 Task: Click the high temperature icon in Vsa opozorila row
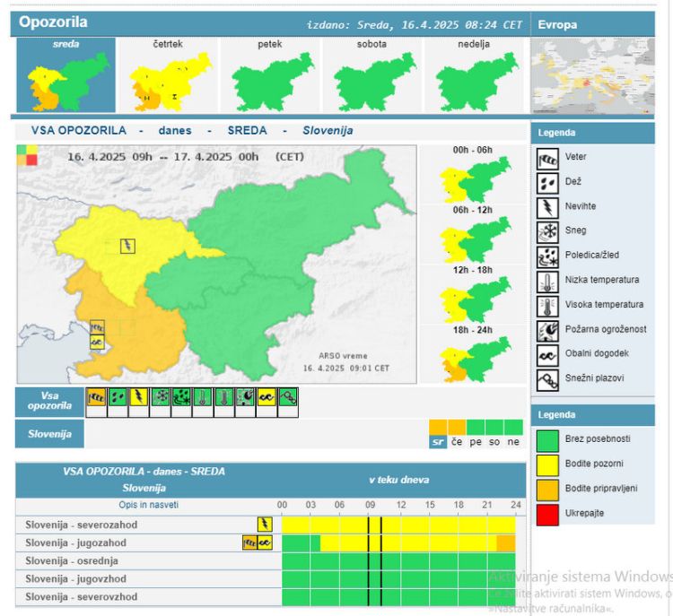point(224,397)
